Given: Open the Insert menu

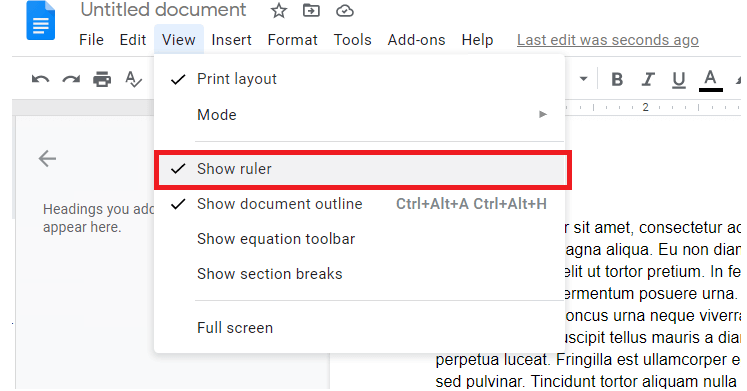Looking at the screenshot, I should click(x=232, y=40).
